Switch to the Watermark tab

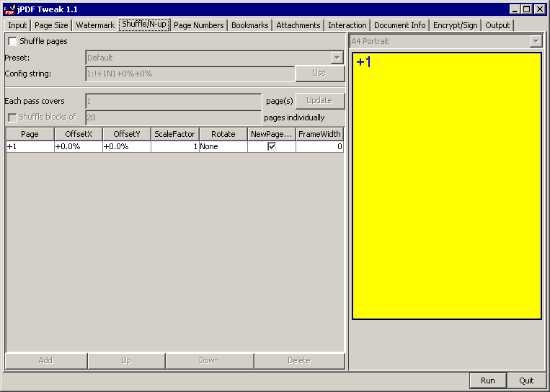[x=95, y=25]
